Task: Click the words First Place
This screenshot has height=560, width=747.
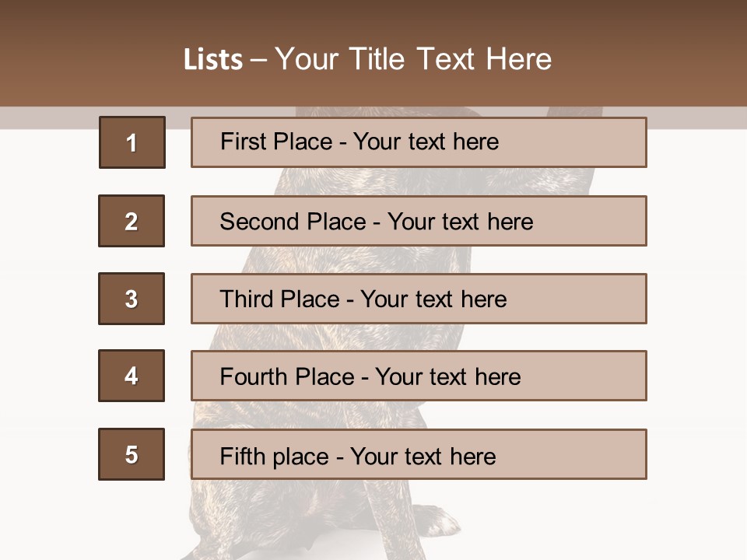Action: (x=276, y=142)
